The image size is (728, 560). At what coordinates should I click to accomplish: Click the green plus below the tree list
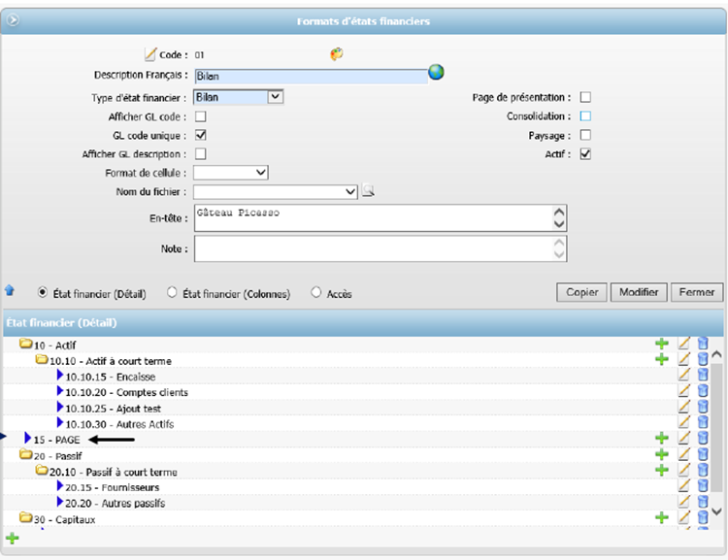click(x=12, y=538)
